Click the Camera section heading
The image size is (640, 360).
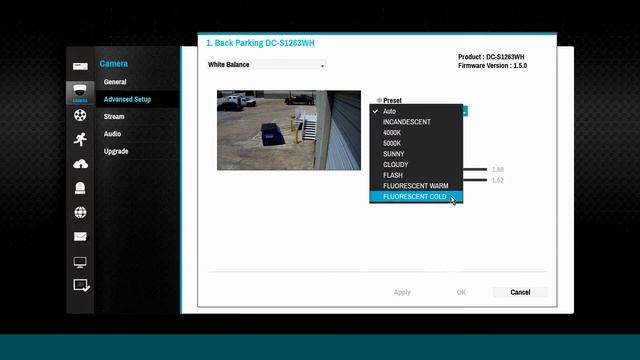[114, 64]
